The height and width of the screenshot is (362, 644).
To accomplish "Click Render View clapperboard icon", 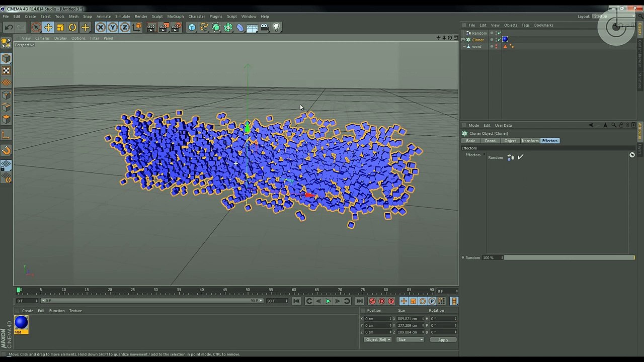I will (151, 28).
